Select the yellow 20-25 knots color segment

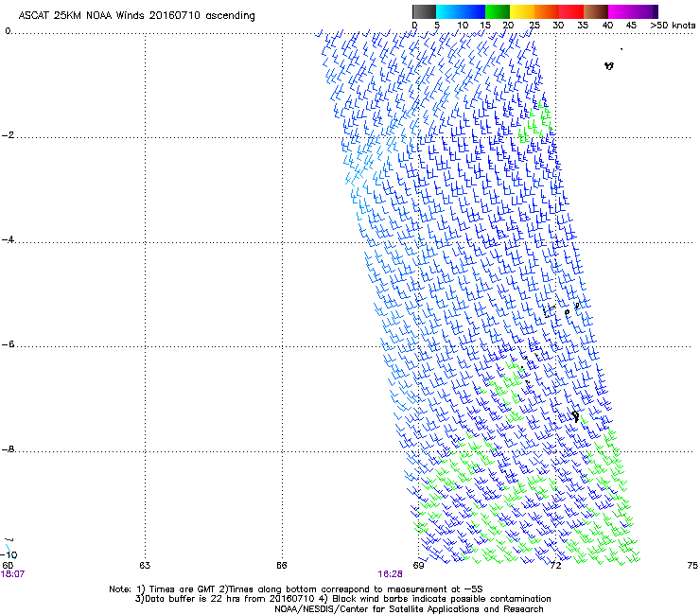(522, 11)
